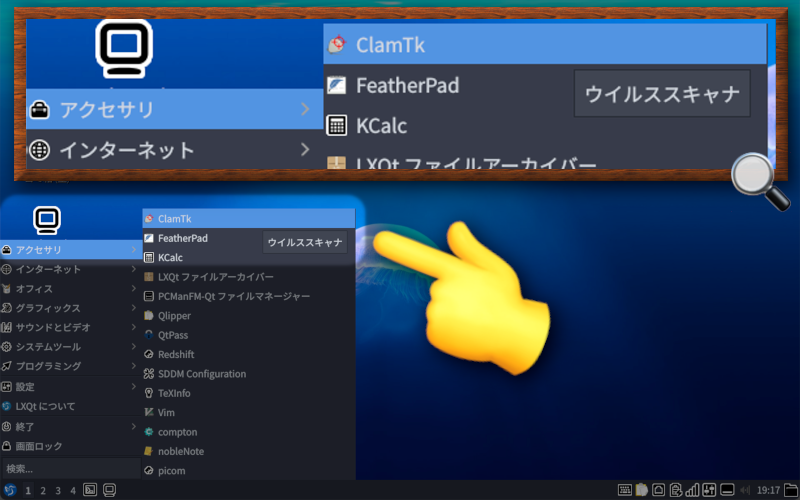Click the nobleNote yellow note icon

[x=149, y=452]
